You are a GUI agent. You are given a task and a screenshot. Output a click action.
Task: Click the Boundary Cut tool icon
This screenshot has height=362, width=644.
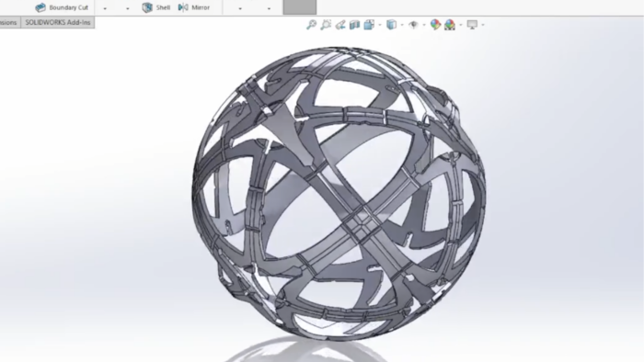(x=40, y=7)
